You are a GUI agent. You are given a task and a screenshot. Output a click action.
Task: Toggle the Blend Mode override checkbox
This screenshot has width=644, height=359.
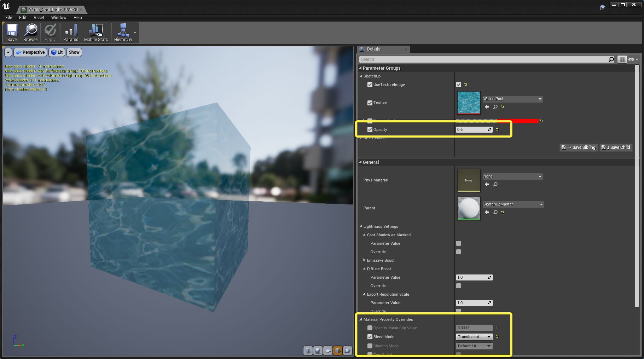pyautogui.click(x=370, y=337)
